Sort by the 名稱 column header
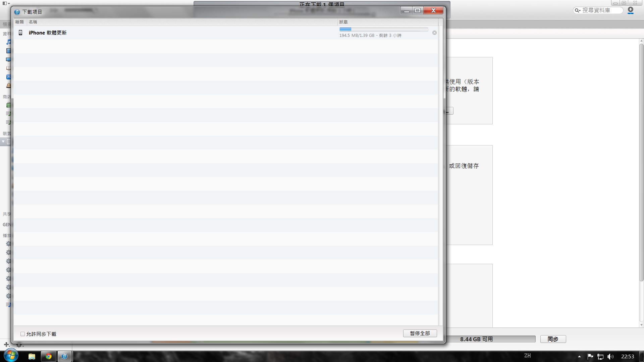This screenshot has width=644, height=362. click(182, 22)
